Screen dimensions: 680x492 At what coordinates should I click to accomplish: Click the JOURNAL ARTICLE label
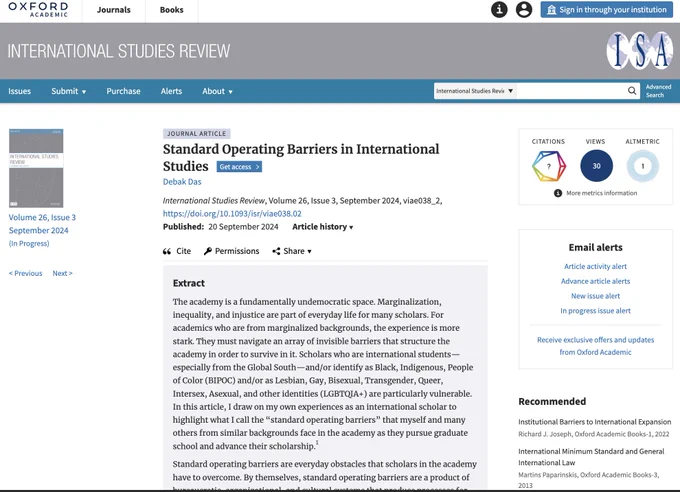tap(196, 134)
